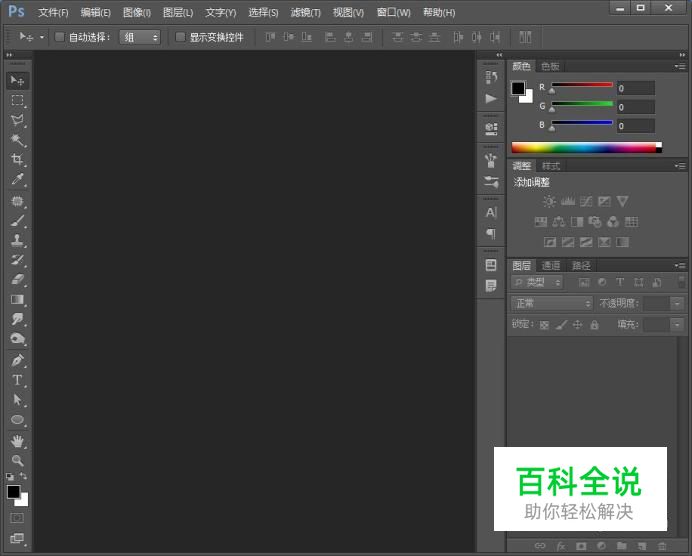Select the Pen tool
692x556 pixels.
tap(17, 360)
